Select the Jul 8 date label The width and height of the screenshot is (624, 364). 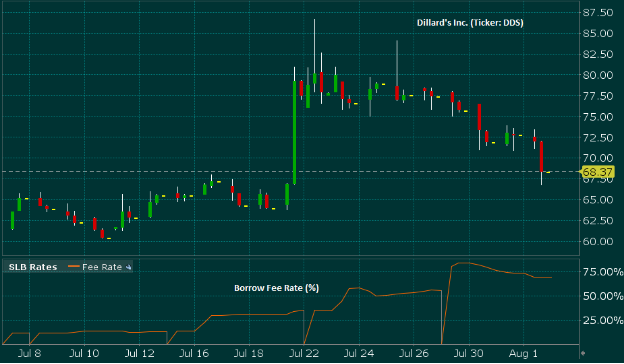29,354
